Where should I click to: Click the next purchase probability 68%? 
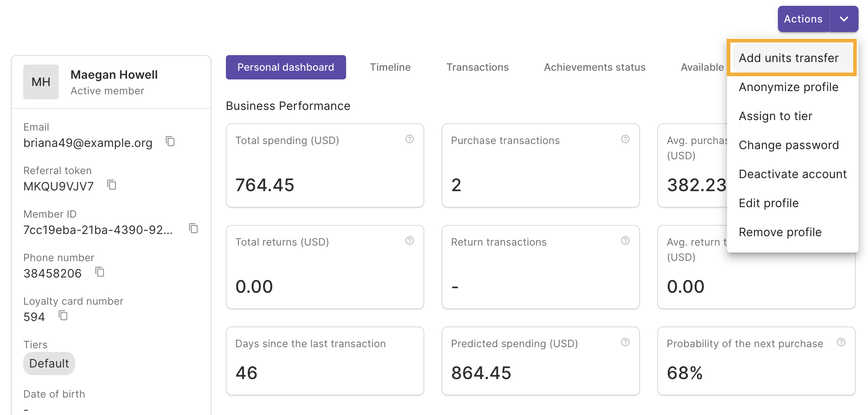[685, 373]
